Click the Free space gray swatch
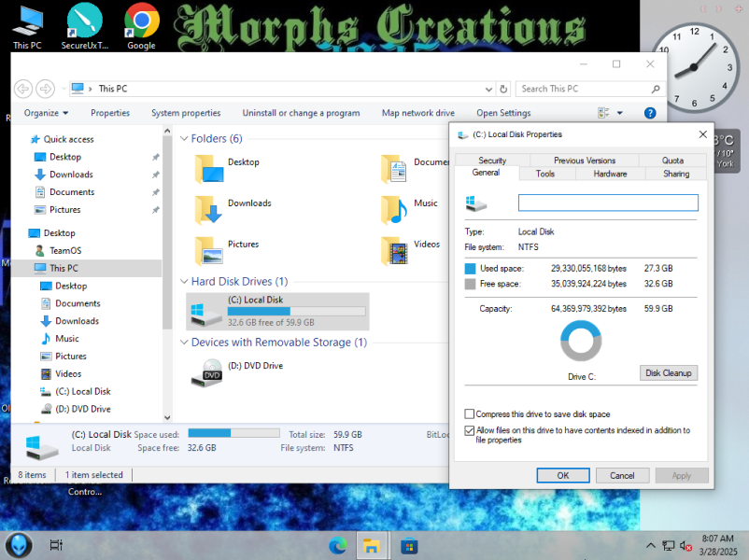This screenshot has height=560, width=749. point(470,284)
